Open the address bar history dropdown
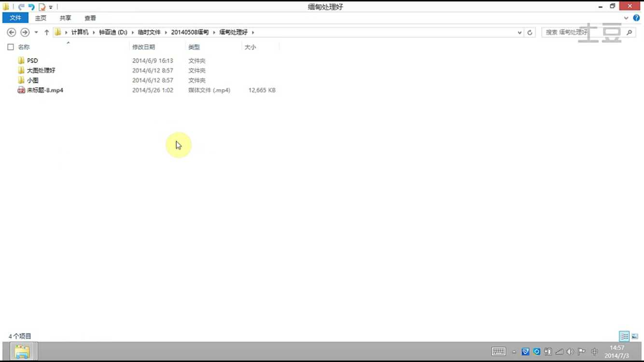Viewport: 644px width, 362px height. pos(519,32)
